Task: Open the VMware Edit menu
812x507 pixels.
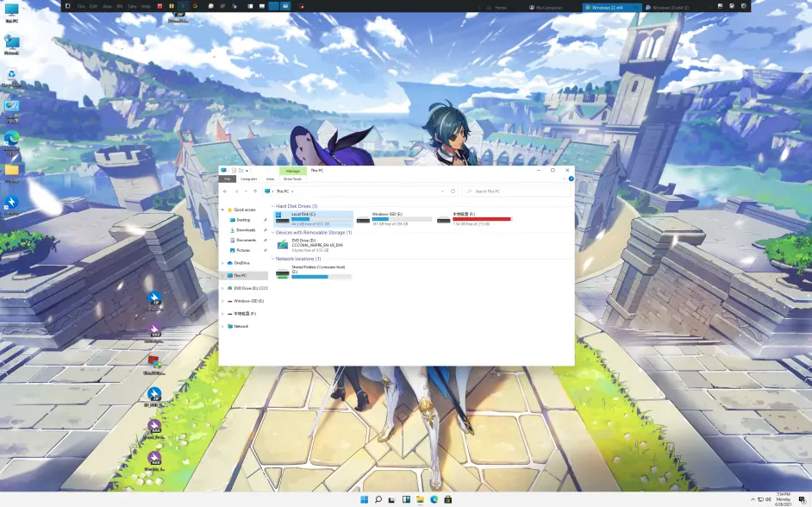Action: (94, 6)
